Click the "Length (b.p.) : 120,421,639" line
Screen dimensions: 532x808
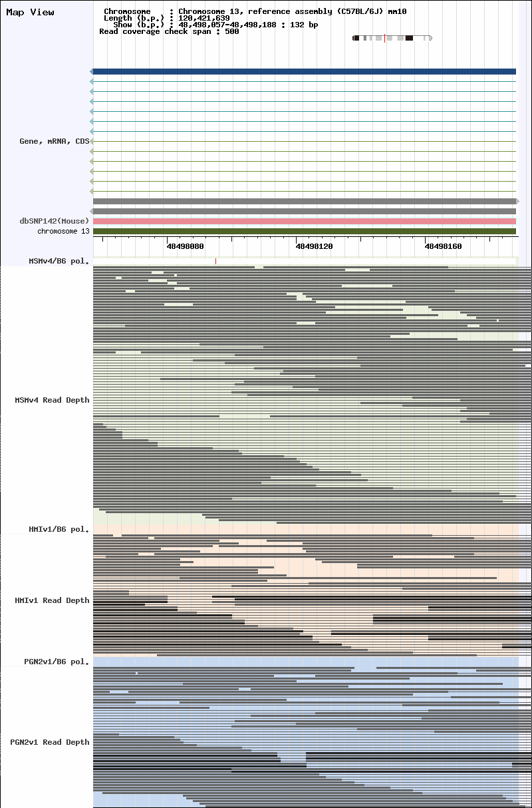click(167, 18)
